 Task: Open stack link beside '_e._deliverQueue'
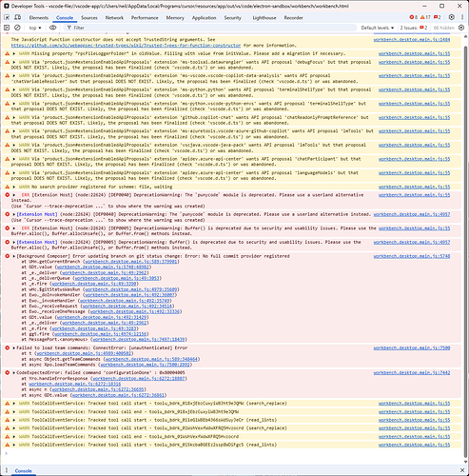pyautogui.click(x=117, y=278)
